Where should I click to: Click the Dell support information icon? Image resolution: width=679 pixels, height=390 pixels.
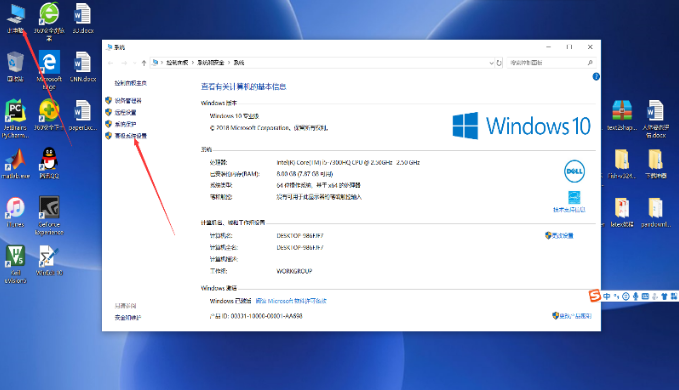tap(574, 197)
